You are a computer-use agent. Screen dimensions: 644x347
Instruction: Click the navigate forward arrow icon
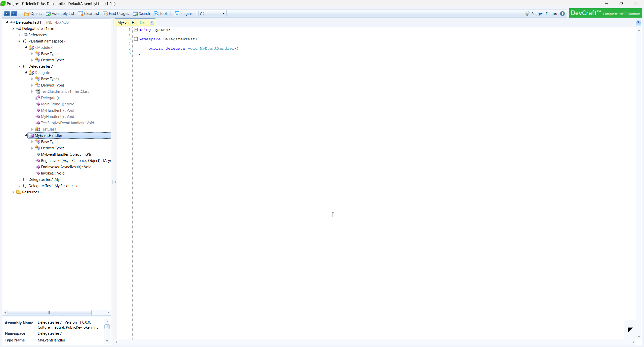[x=14, y=14]
